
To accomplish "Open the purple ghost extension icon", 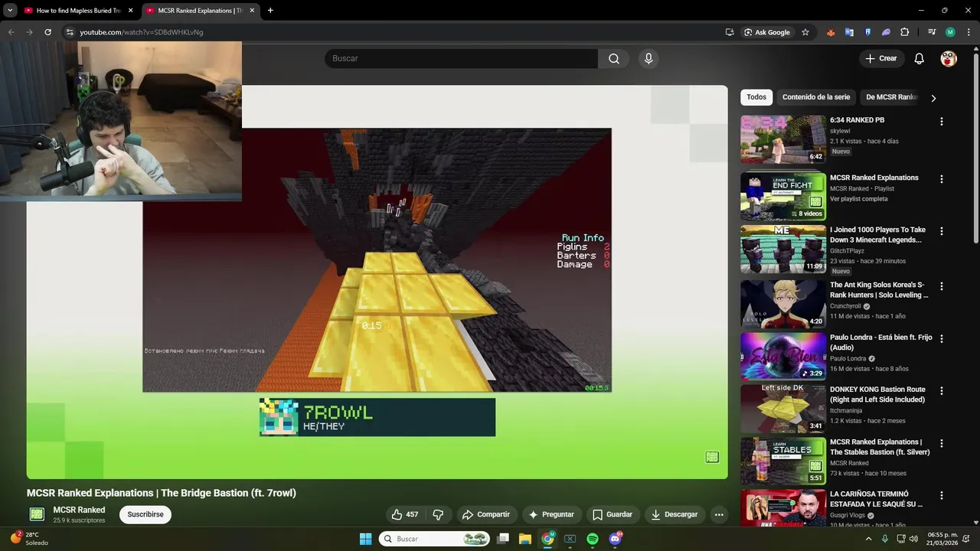I will pos(886,32).
